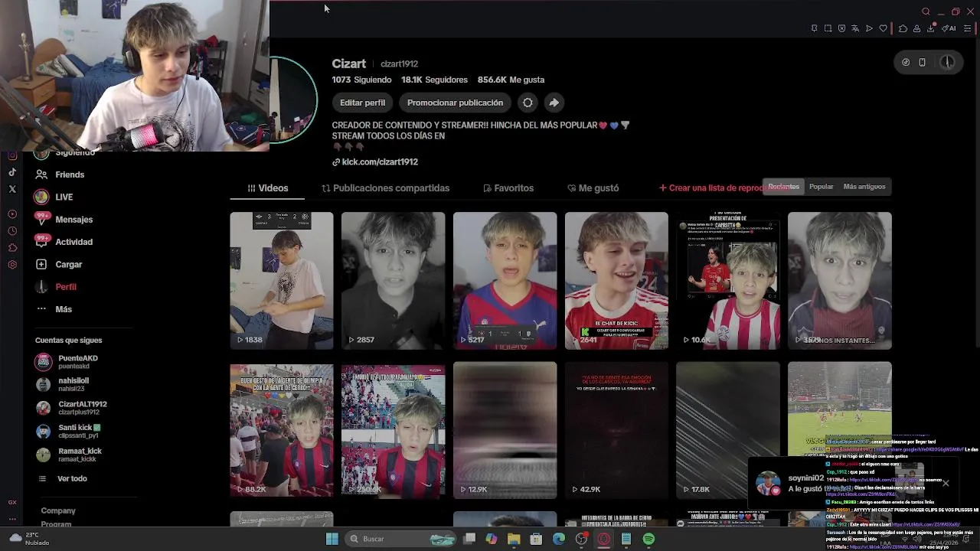The height and width of the screenshot is (551, 980).
Task: Open File Explorer from the taskbar
Action: [x=514, y=539]
